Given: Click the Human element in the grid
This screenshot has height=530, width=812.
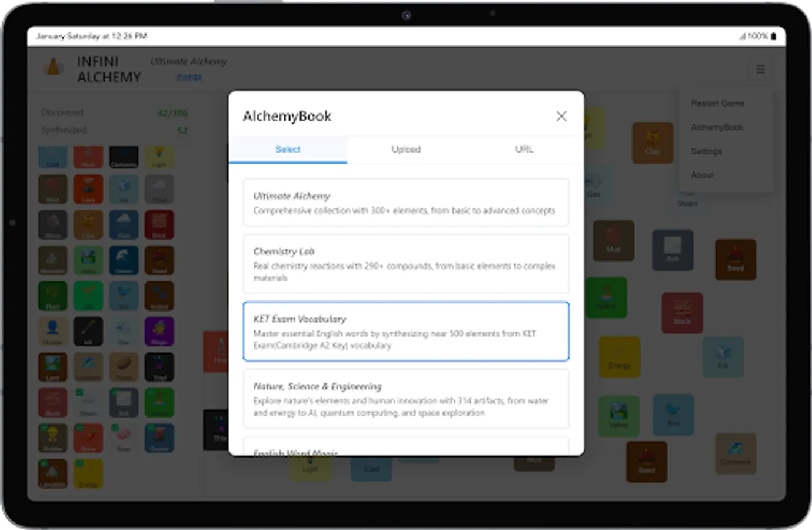Looking at the screenshot, I should click(53, 332).
